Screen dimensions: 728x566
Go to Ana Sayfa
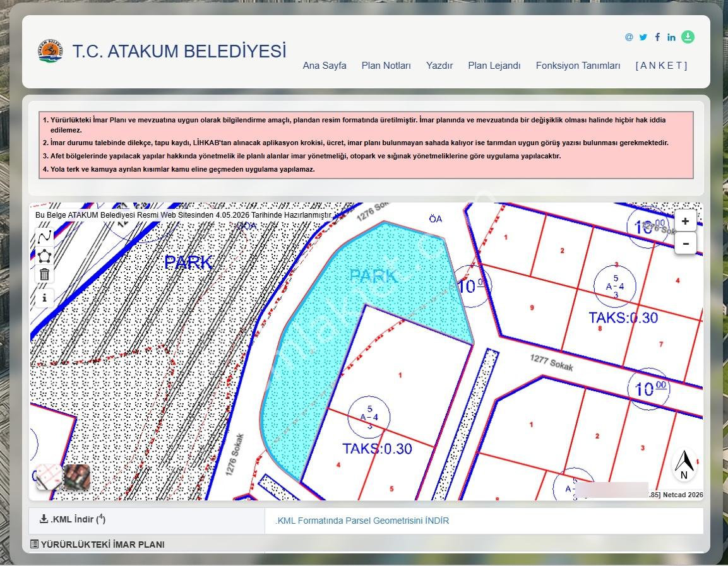pyautogui.click(x=325, y=66)
